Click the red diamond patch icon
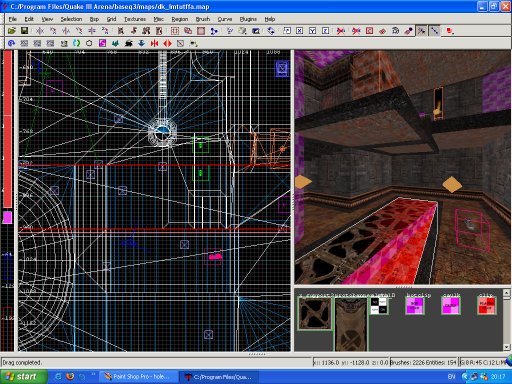The height and width of the screenshot is (384, 512). pos(382,31)
